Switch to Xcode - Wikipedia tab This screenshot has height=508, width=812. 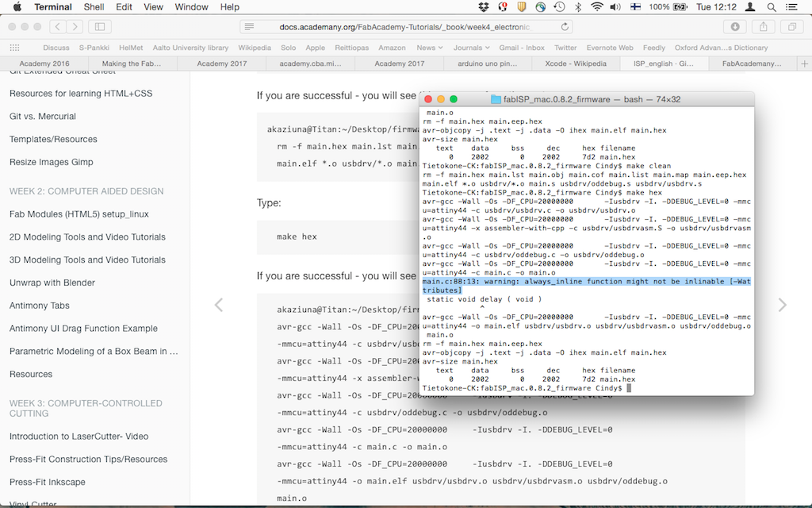tap(576, 63)
